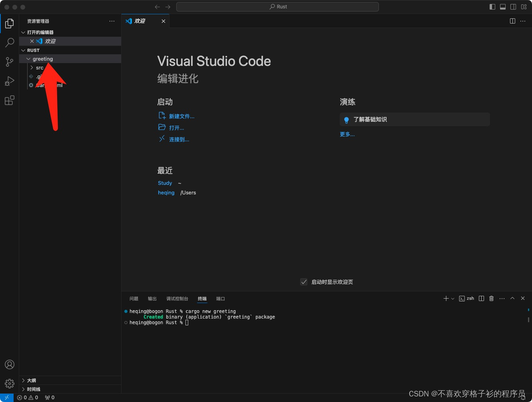Click the forwarded ports status item
This screenshot has width=532, height=402.
tap(50, 398)
